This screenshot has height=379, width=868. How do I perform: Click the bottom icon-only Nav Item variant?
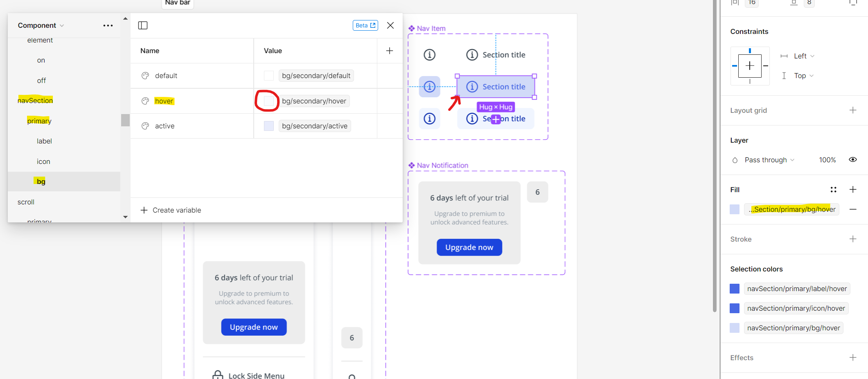click(x=429, y=119)
